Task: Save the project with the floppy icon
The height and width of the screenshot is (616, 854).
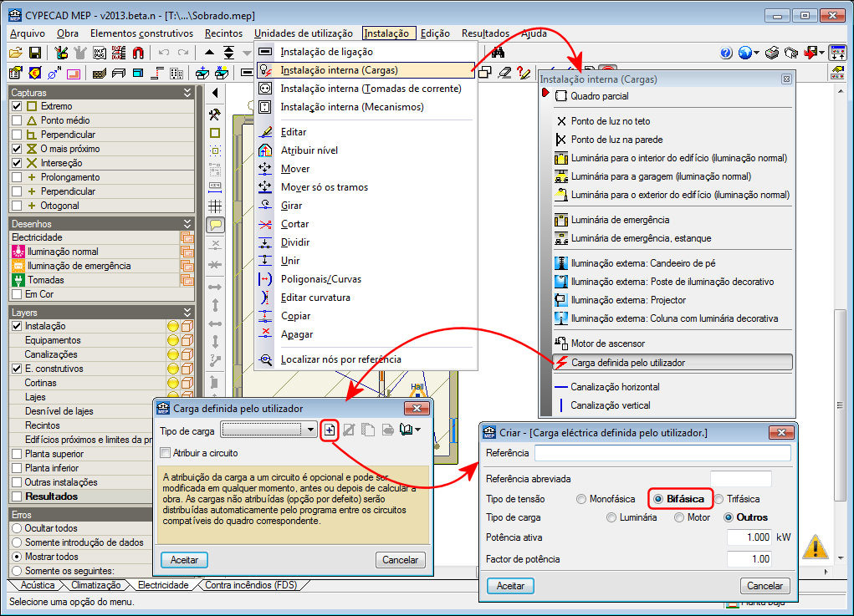Action: [34, 53]
